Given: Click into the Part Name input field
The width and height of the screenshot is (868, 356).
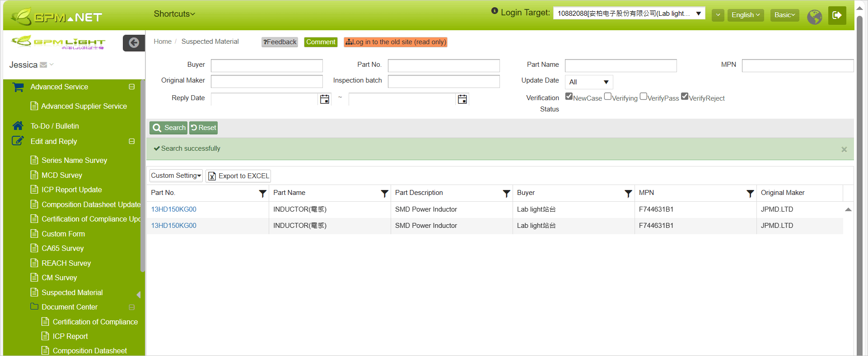Looking at the screenshot, I should pyautogui.click(x=621, y=65).
